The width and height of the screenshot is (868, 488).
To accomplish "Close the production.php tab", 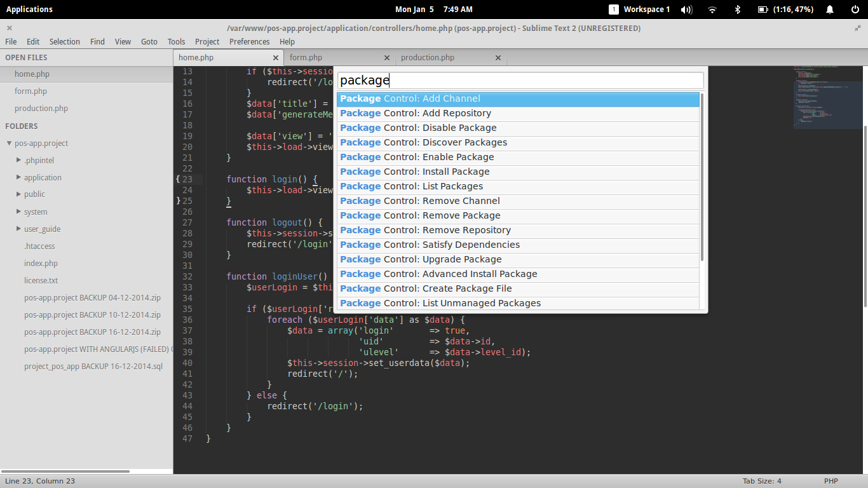I will tap(498, 58).
